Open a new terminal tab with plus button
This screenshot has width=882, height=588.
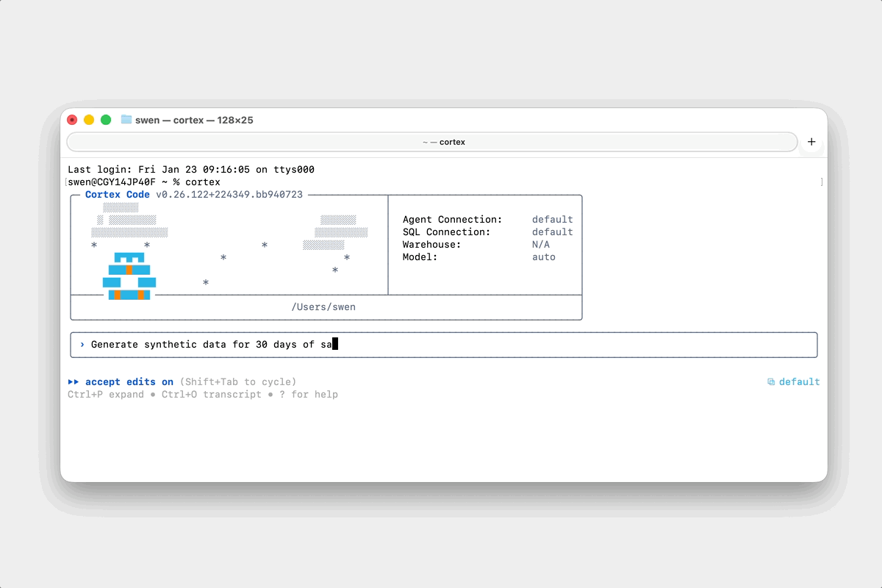click(x=811, y=142)
